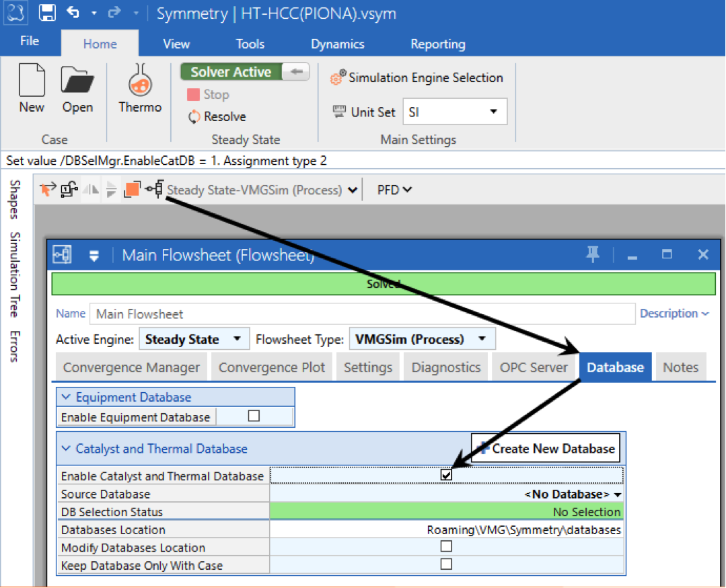Open the Dynamics ribbon tab

click(338, 44)
